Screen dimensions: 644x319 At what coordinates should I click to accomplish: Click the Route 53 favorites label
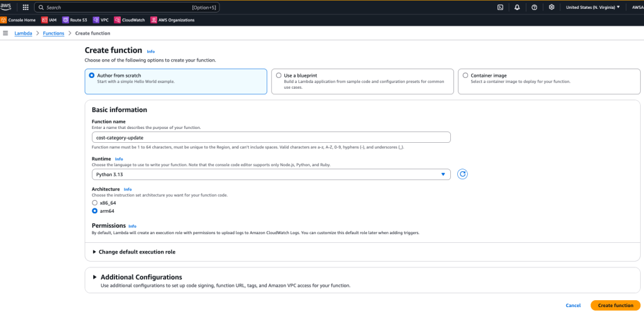[x=79, y=20]
